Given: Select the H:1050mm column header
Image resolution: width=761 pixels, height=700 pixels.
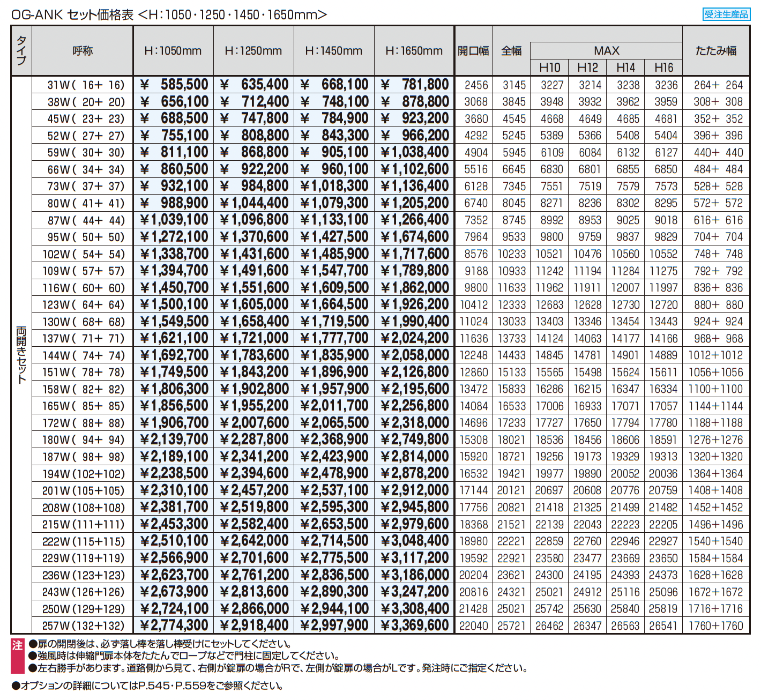Looking at the screenshot, I should [x=173, y=51].
